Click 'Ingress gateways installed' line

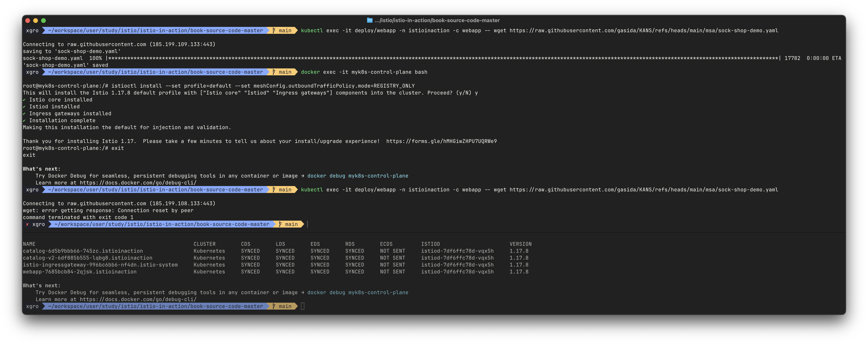pos(67,114)
